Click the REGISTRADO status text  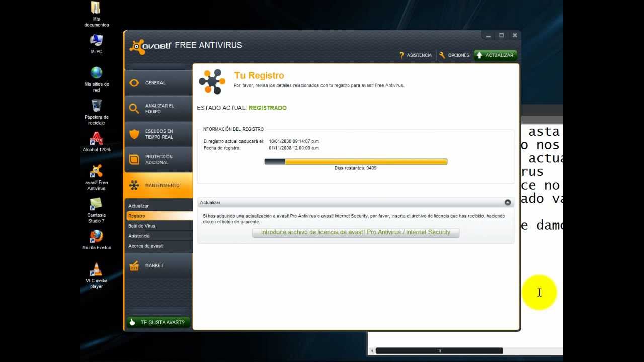[x=268, y=108]
